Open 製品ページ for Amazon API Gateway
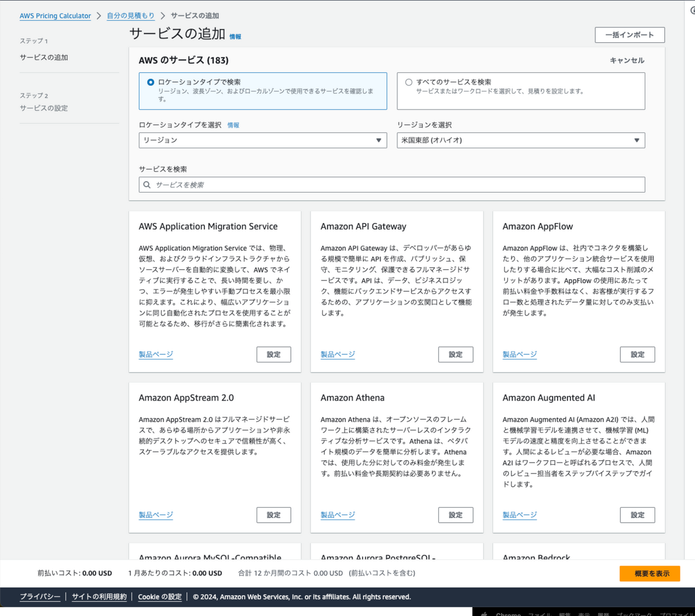695x616 pixels. [x=338, y=354]
